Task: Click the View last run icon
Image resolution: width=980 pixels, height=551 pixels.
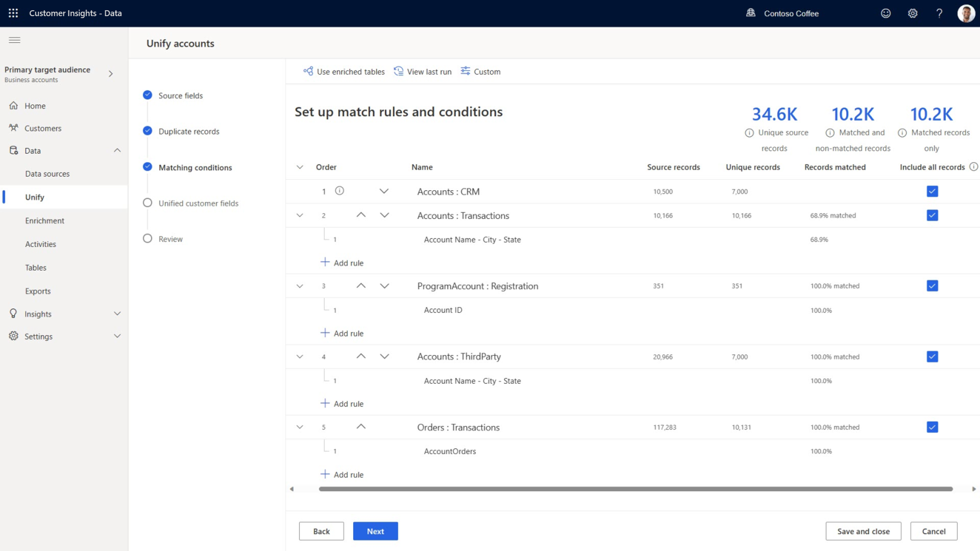Action: [398, 71]
